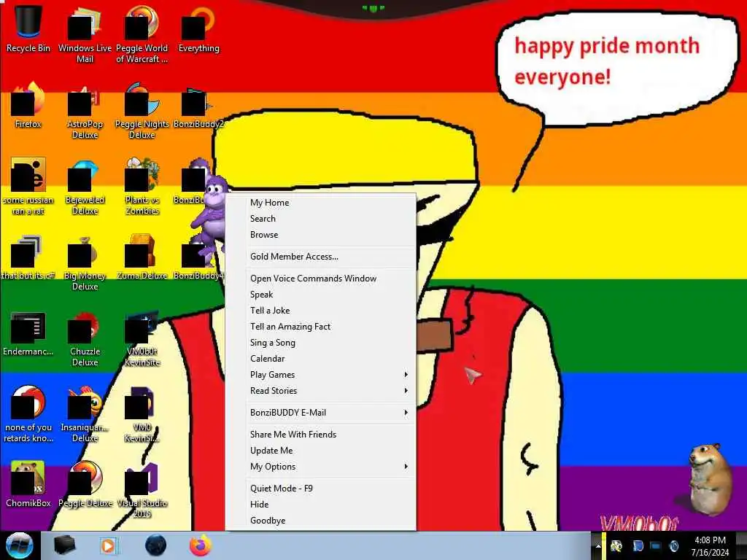The image size is (747, 560).
Task: Open the Recycle Bin desktop icon
Action: 28,28
